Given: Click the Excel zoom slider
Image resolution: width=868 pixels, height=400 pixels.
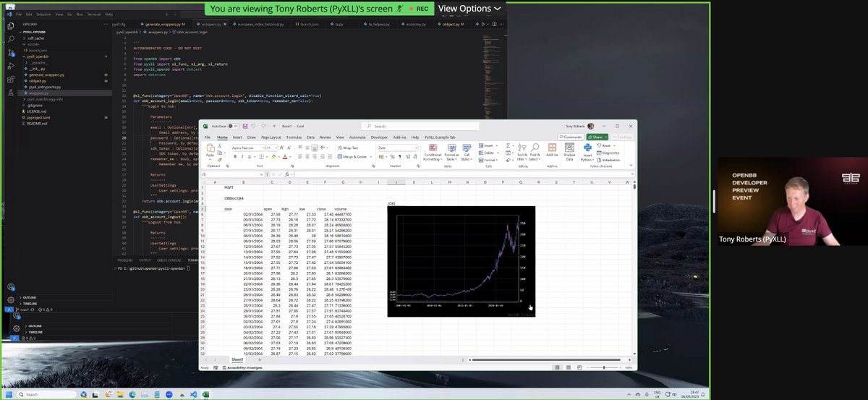Looking at the screenshot, I should pyautogui.click(x=604, y=367).
